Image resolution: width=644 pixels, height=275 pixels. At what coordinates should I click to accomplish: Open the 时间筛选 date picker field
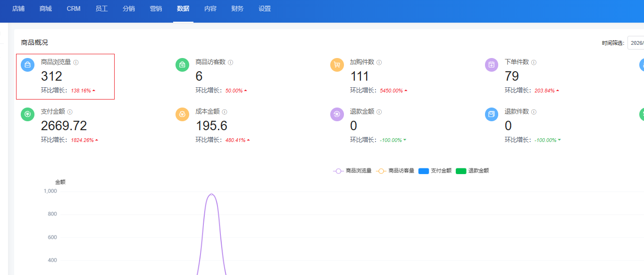click(636, 43)
